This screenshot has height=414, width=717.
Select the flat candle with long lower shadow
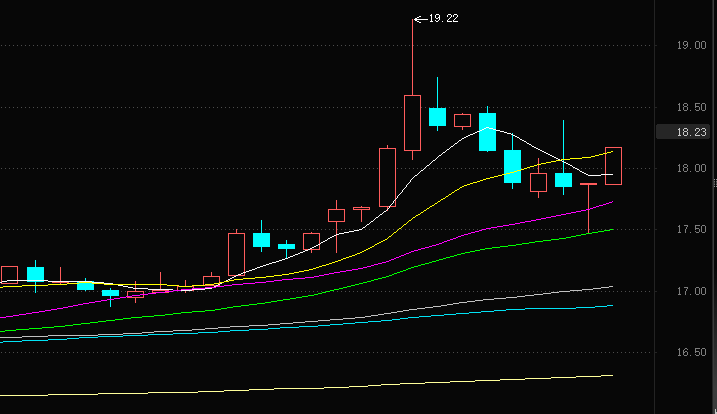point(589,208)
